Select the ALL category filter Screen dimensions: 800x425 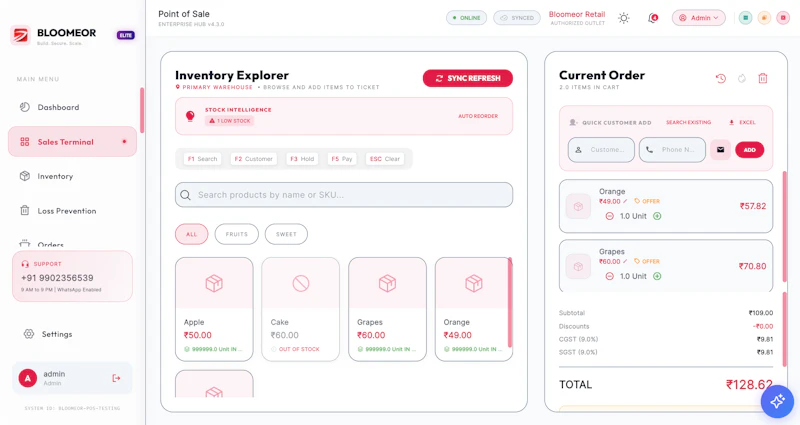pyautogui.click(x=191, y=234)
